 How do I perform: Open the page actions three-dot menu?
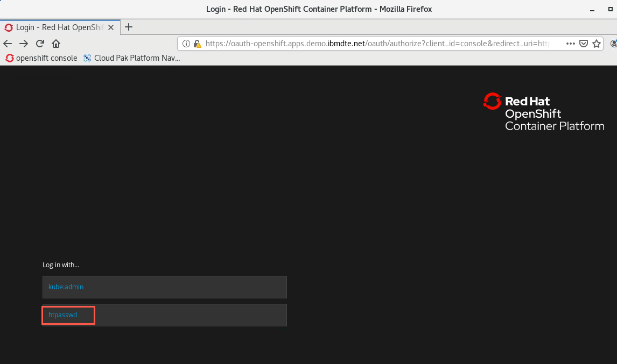click(x=571, y=44)
